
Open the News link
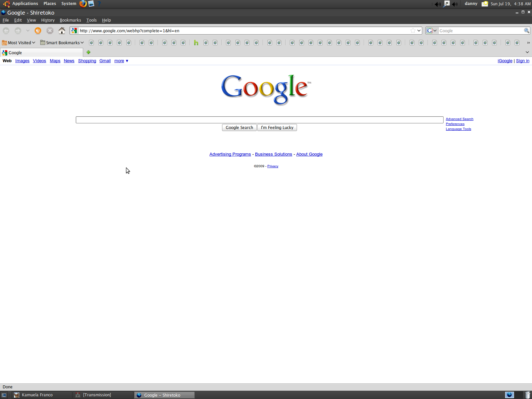69,61
